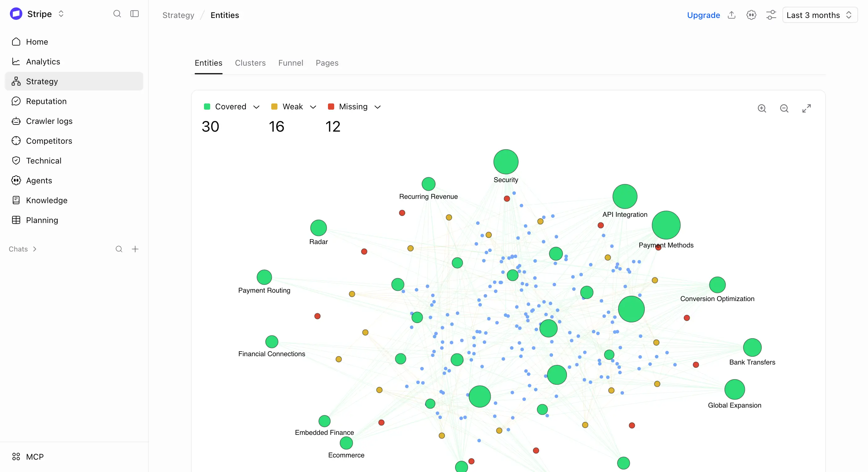This screenshot has width=868, height=472.
Task: Switch to the Funnel tab
Action: tap(291, 63)
